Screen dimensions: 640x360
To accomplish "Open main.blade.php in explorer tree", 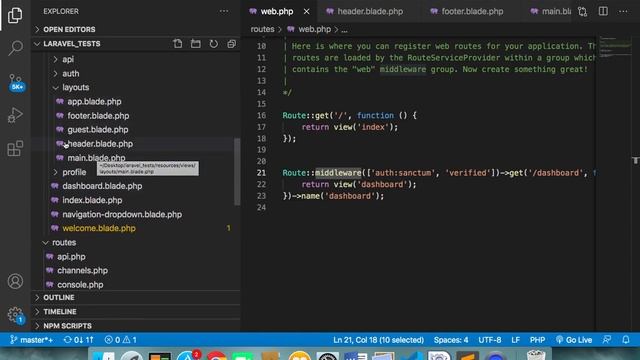I will coord(135,158).
